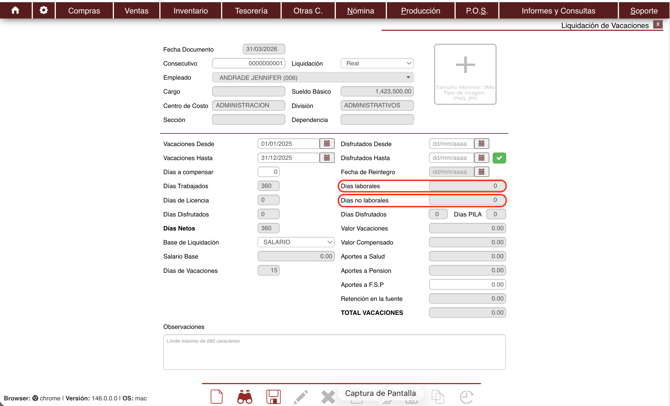
Task: Expand Base de Liquidación SALARIO dropdown
Action: [296, 242]
